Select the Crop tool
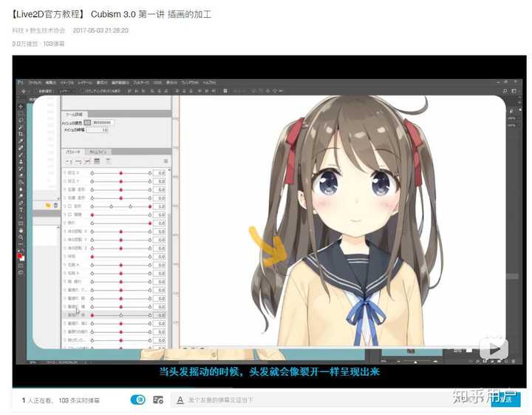The image size is (532, 415). pos(21,134)
